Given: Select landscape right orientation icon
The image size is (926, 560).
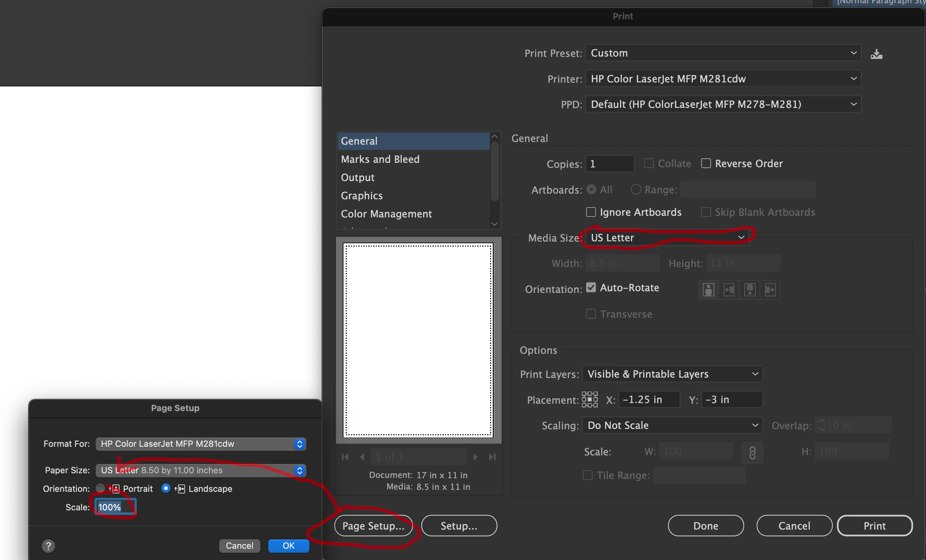Looking at the screenshot, I should (770, 290).
